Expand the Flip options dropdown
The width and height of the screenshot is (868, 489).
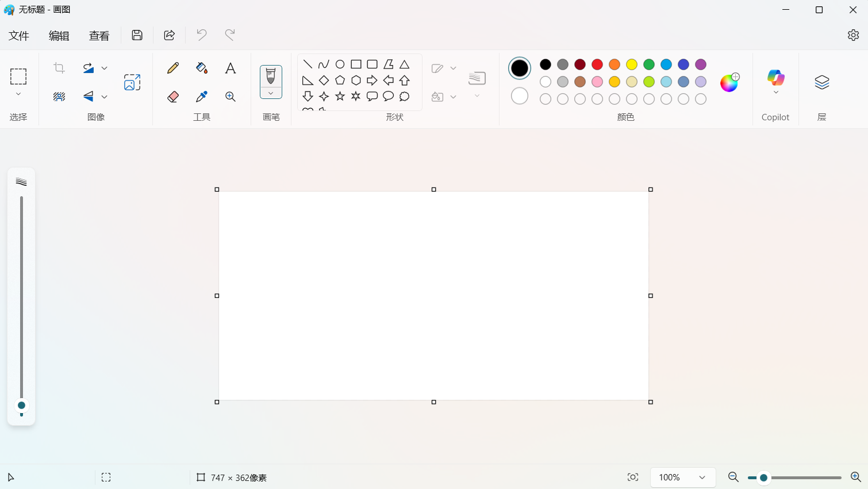(104, 97)
